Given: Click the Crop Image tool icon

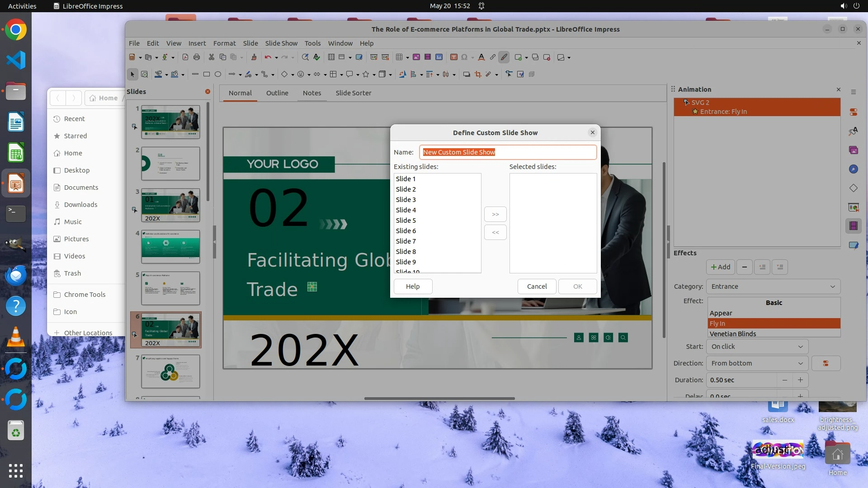Looking at the screenshot, I should pos(478,75).
